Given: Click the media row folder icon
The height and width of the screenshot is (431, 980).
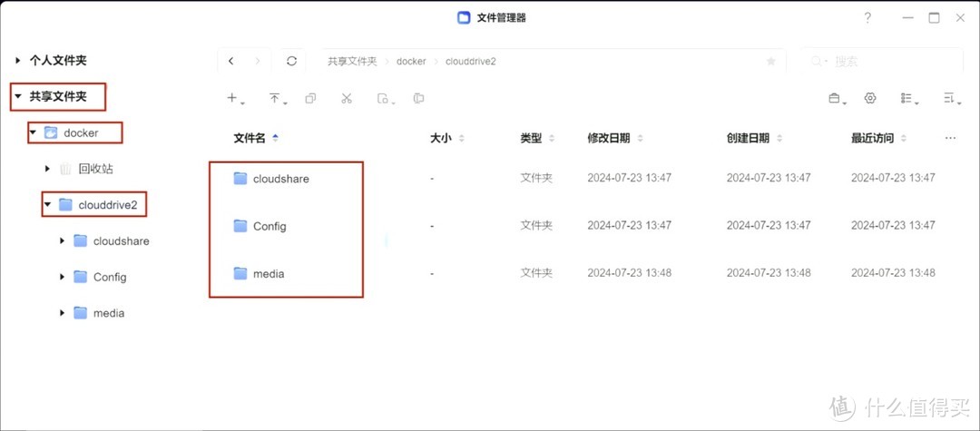Looking at the screenshot, I should (x=240, y=274).
